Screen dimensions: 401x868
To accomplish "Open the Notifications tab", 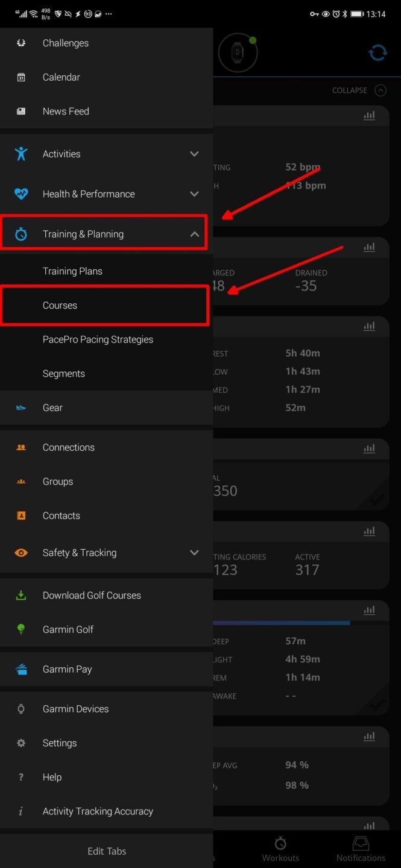I will point(360,848).
